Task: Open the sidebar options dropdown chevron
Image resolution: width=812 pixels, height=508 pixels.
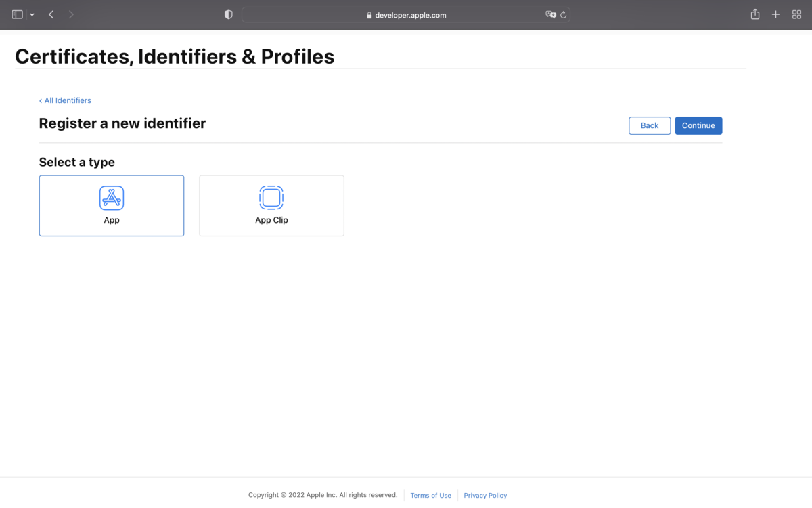Action: pos(32,15)
